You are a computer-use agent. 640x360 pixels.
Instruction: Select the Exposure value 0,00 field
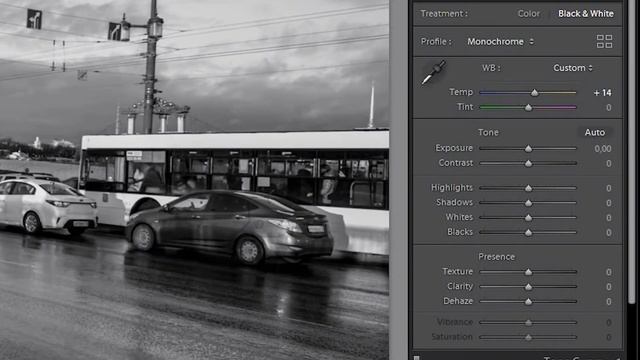click(x=603, y=149)
